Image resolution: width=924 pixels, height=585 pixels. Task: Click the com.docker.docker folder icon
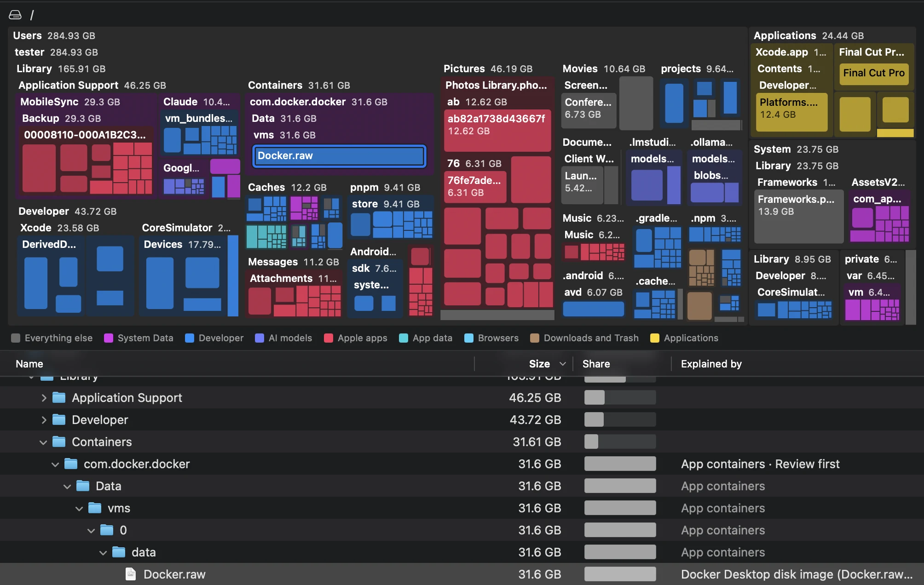71,464
